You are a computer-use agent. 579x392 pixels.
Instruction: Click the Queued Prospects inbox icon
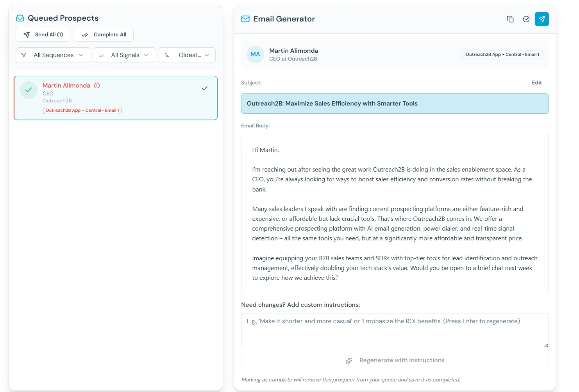[20, 18]
